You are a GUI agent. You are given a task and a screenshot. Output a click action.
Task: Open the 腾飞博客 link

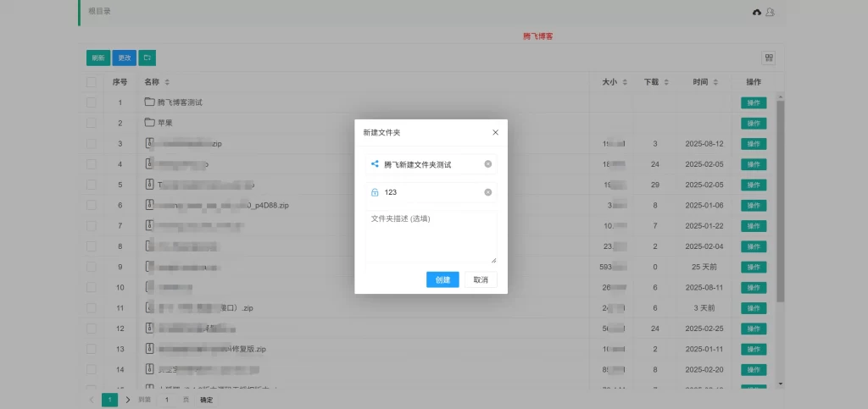click(x=538, y=36)
